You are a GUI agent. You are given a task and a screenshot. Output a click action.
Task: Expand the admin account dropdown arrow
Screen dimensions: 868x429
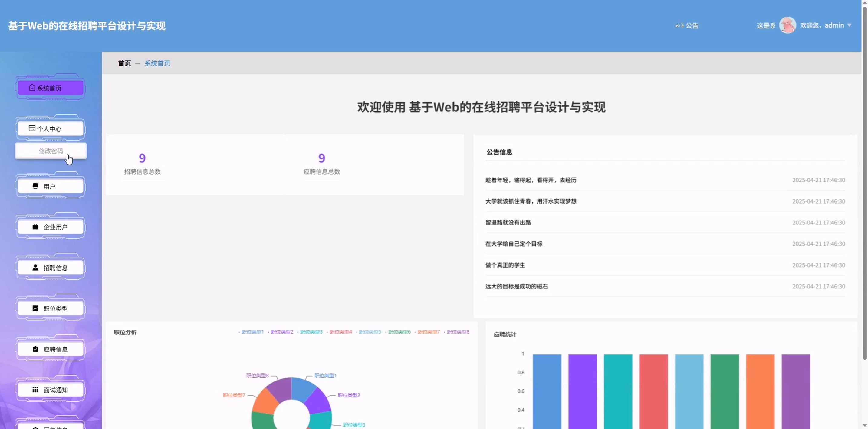(x=849, y=25)
